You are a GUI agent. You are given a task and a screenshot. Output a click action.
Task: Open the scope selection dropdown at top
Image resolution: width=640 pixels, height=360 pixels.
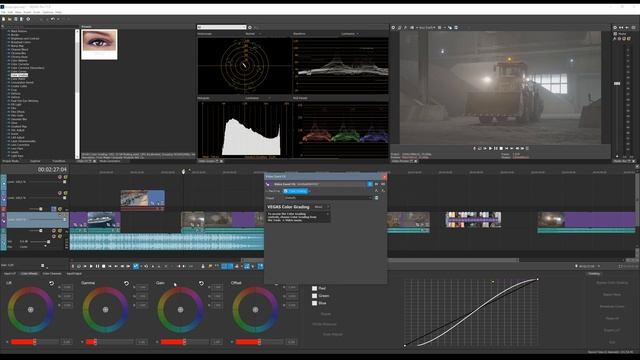click(222, 27)
